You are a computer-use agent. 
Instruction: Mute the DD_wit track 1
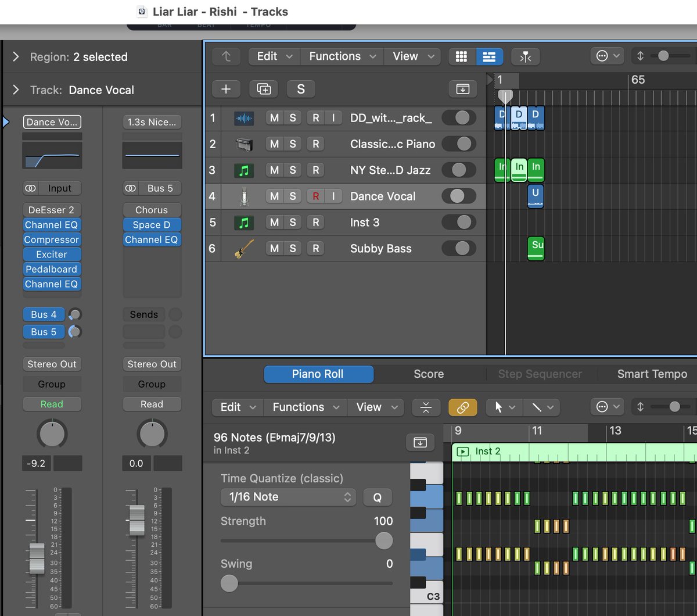tap(274, 118)
